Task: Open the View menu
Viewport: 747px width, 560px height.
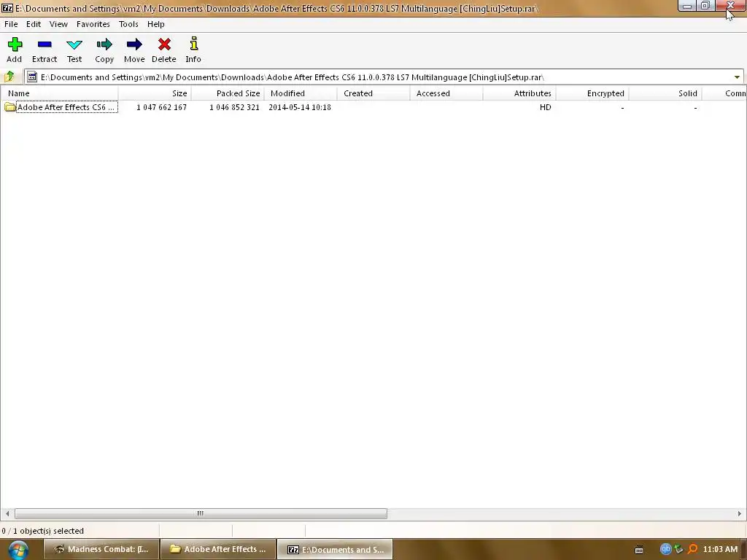Action: click(58, 24)
